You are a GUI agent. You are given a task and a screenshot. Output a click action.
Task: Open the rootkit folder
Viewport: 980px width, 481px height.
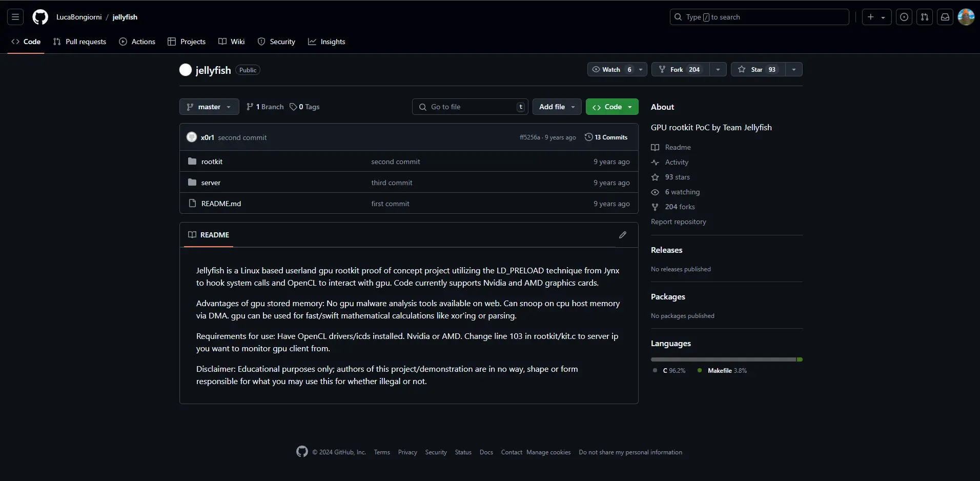[x=212, y=162]
